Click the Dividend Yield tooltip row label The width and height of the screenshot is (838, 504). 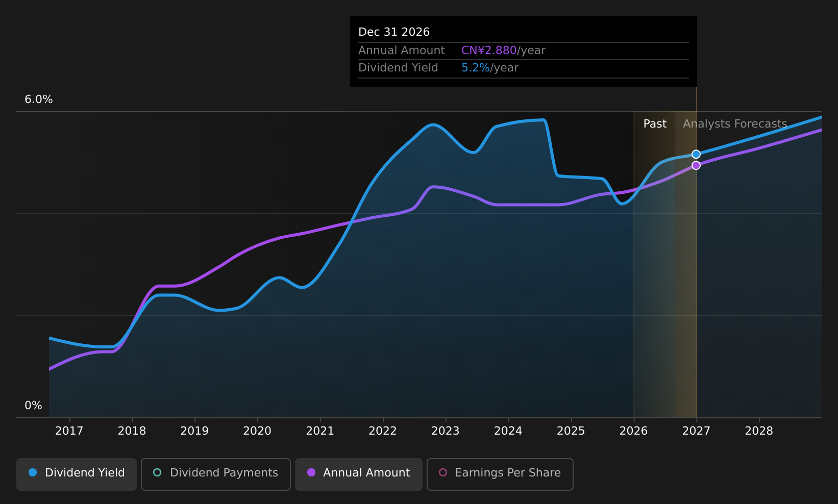[x=398, y=68]
